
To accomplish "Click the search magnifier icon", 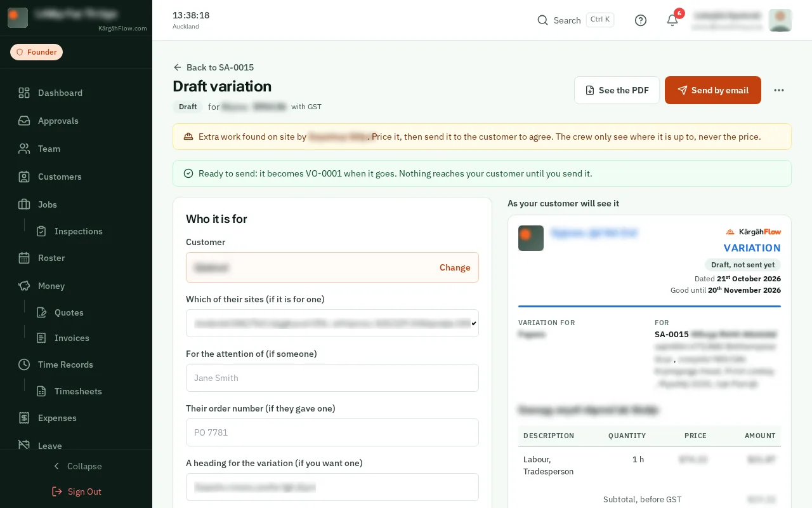I will coord(542,20).
